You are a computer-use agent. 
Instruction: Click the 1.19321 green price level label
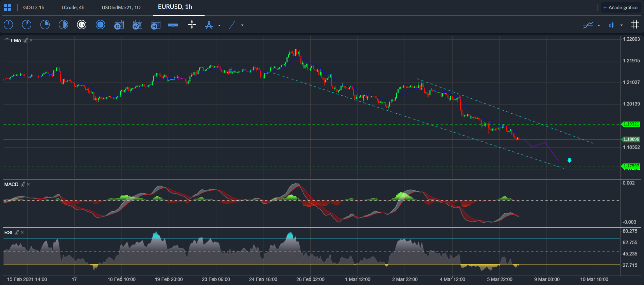(x=631, y=124)
